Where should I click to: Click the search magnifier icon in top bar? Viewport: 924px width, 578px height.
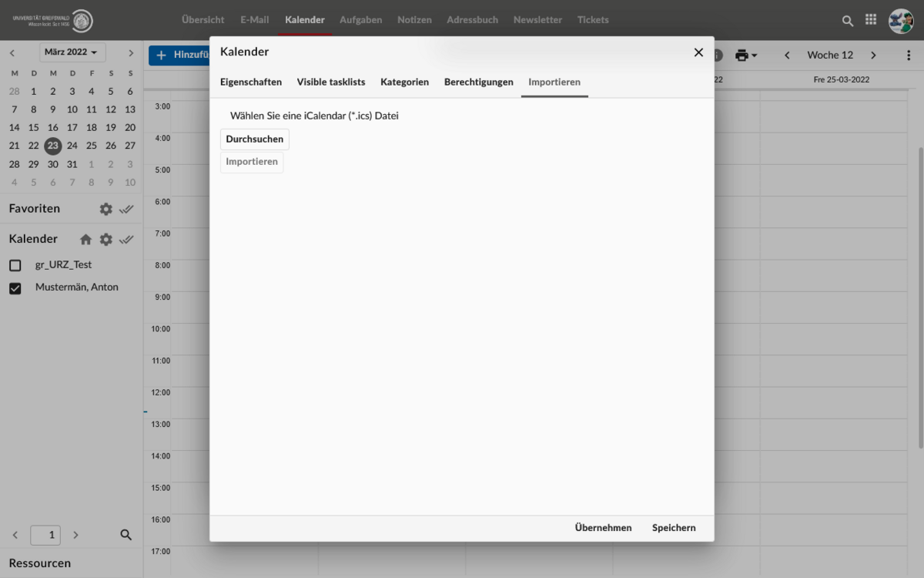point(848,21)
